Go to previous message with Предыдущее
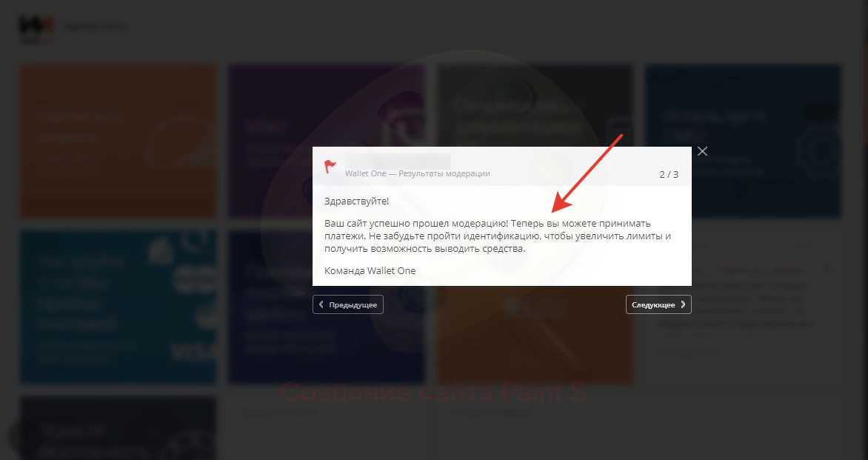 [347, 304]
